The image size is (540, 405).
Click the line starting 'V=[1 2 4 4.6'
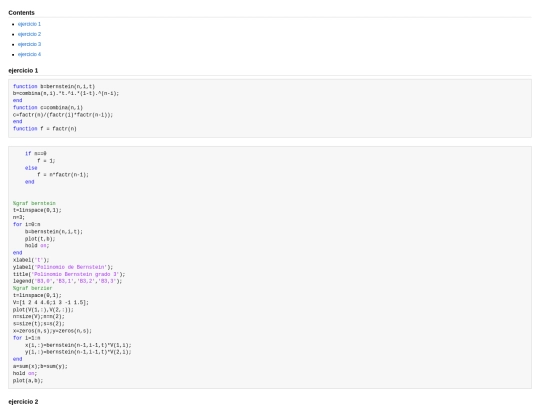pyautogui.click(x=51, y=303)
